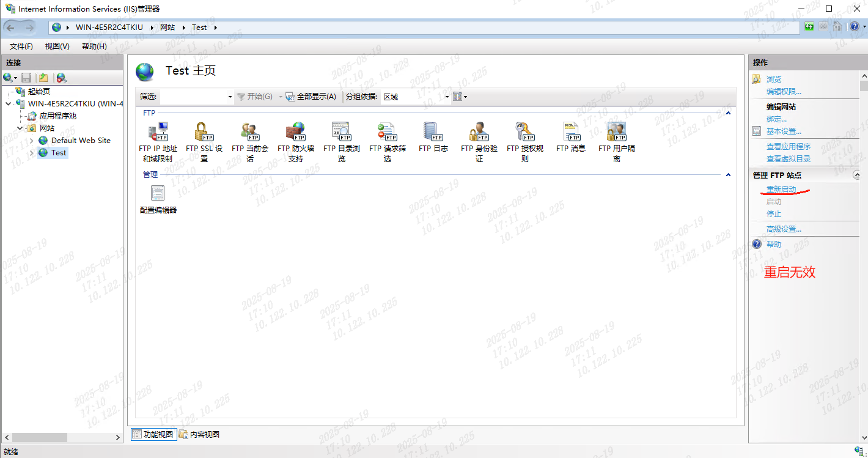868x458 pixels.
Task: Open FTP 身份验证 feature
Action: click(x=479, y=142)
